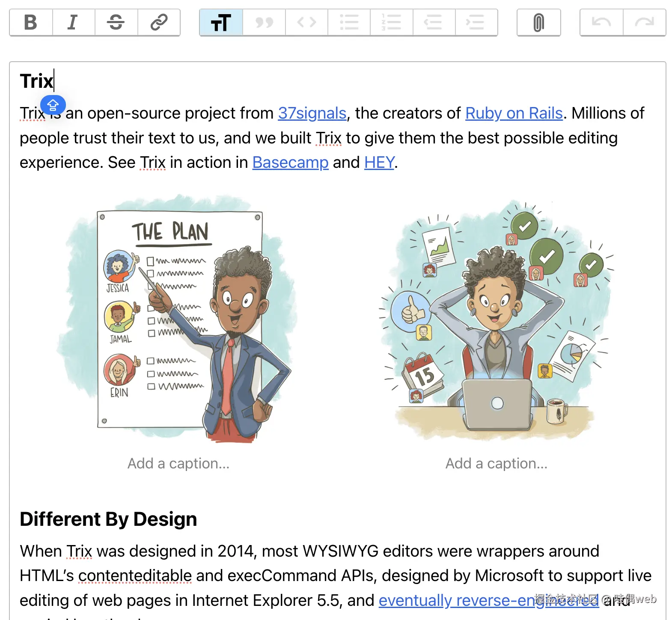This screenshot has height=620, width=672.
Task: Open the HEY link
Action: (379, 163)
